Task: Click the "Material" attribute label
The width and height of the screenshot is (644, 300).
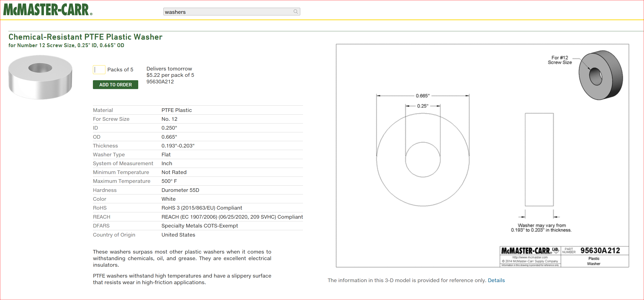Action: (x=103, y=110)
